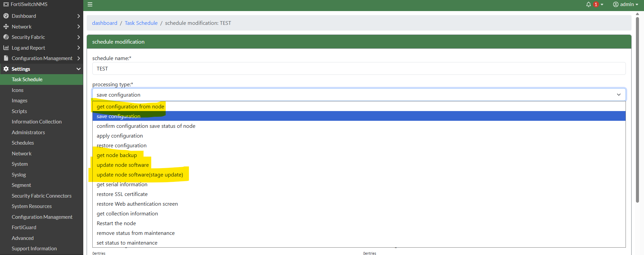This screenshot has height=255, width=644.
Task: Open Configuration Management under Settings submenu
Action: pos(42,217)
